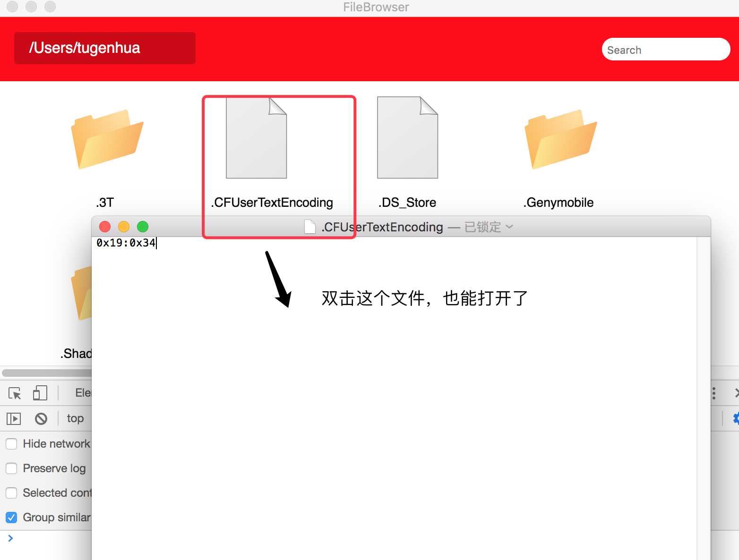Uncheck Group similar checkbox

(x=11, y=518)
